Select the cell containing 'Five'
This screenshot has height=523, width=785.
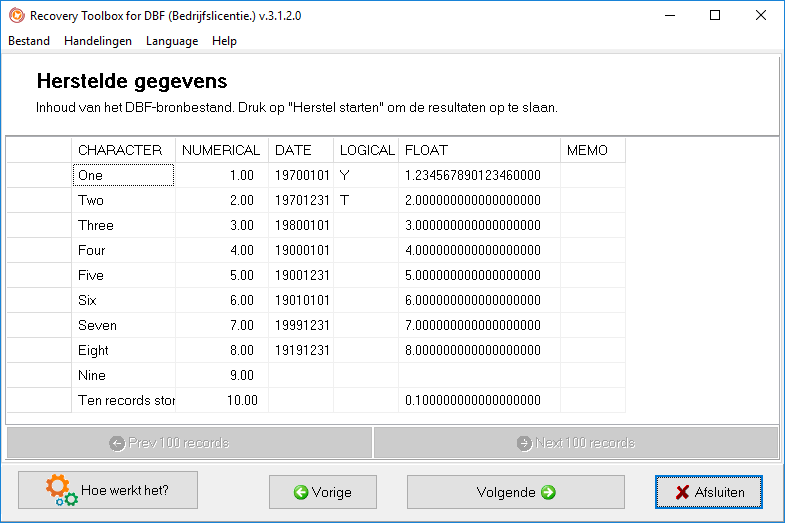(124, 275)
